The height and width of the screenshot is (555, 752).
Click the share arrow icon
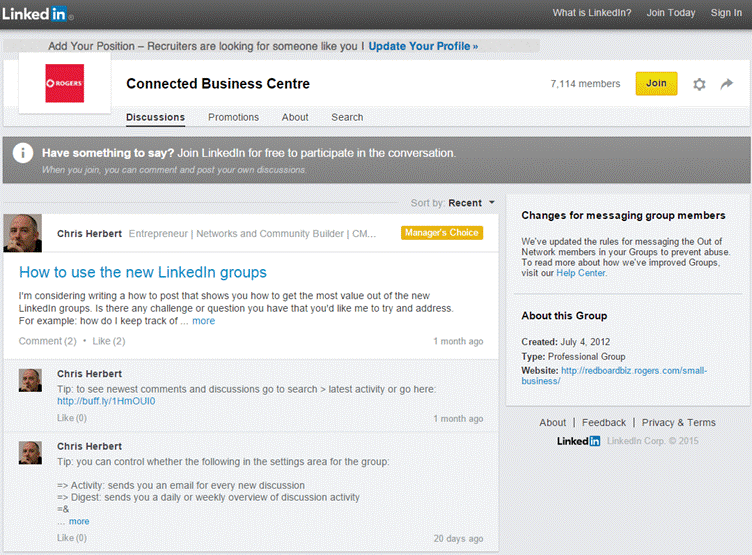tap(727, 85)
